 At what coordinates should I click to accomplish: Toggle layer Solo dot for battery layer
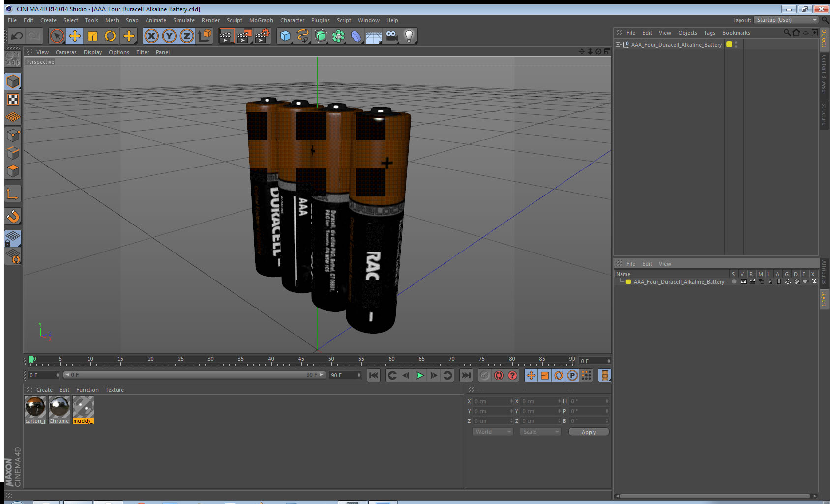[734, 282]
